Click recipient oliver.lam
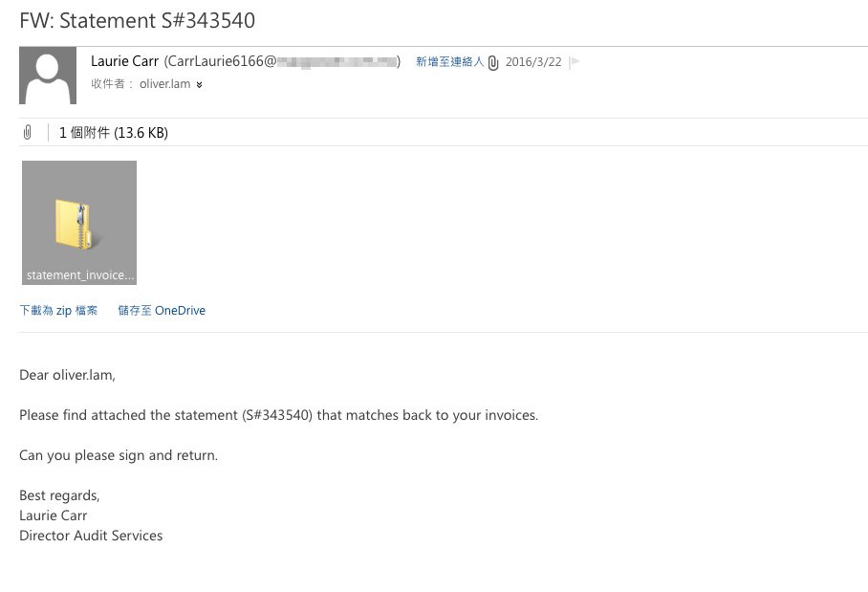Viewport: 868px width, 592px height. click(x=165, y=84)
